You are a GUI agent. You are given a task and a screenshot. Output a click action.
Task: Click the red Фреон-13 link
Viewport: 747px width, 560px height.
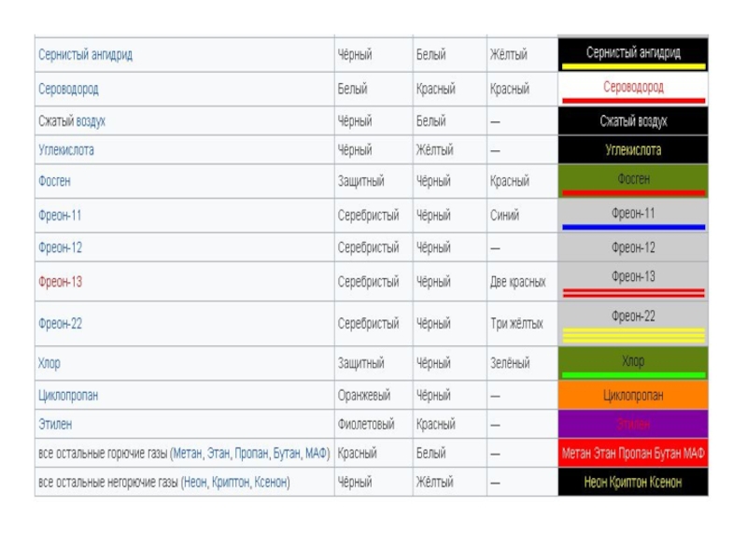point(60,282)
